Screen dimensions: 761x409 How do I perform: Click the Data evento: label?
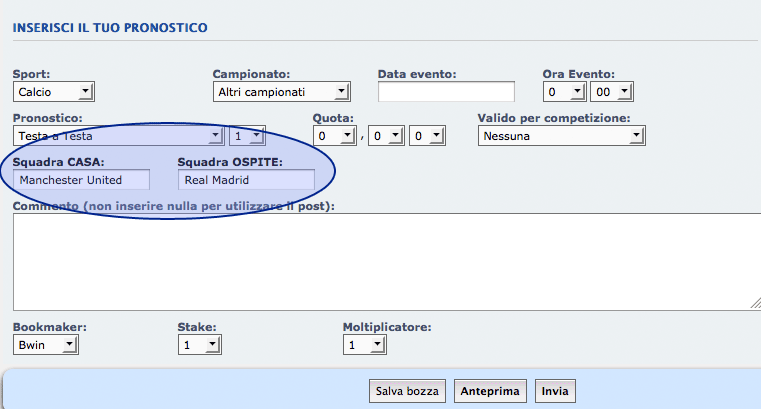point(417,74)
